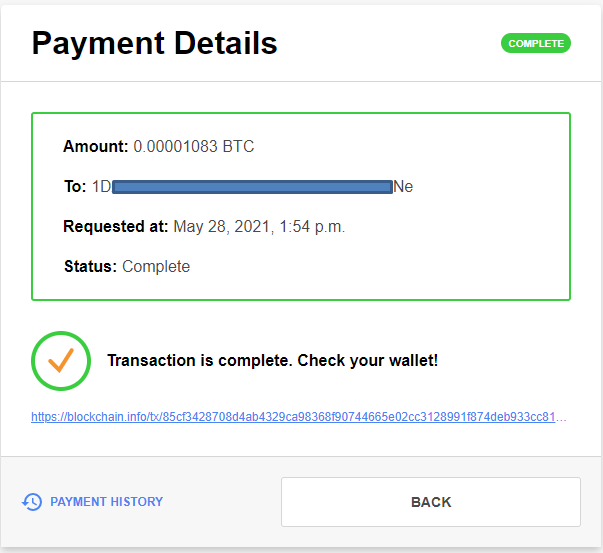Click the Payment History clock icon
Screen dimensions: 603x553
[x=32, y=502]
